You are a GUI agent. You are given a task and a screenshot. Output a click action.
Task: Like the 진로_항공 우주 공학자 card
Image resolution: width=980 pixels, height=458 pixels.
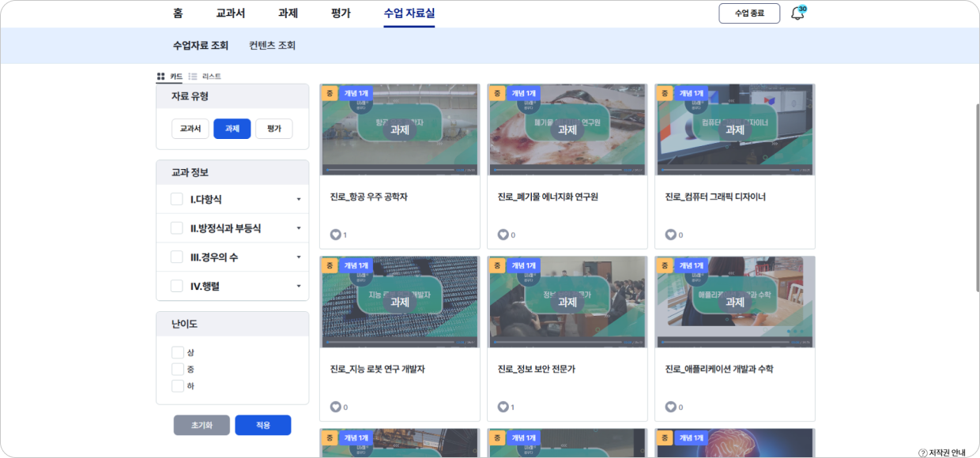(335, 235)
